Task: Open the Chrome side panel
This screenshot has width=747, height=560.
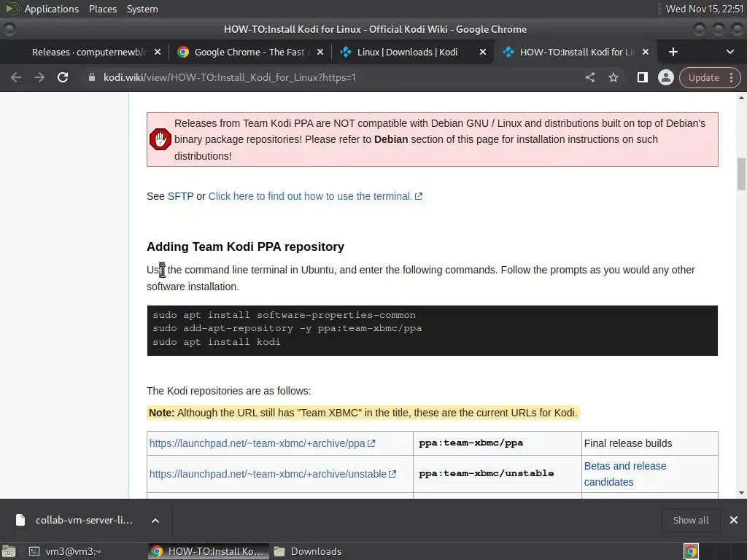Action: coord(642,77)
